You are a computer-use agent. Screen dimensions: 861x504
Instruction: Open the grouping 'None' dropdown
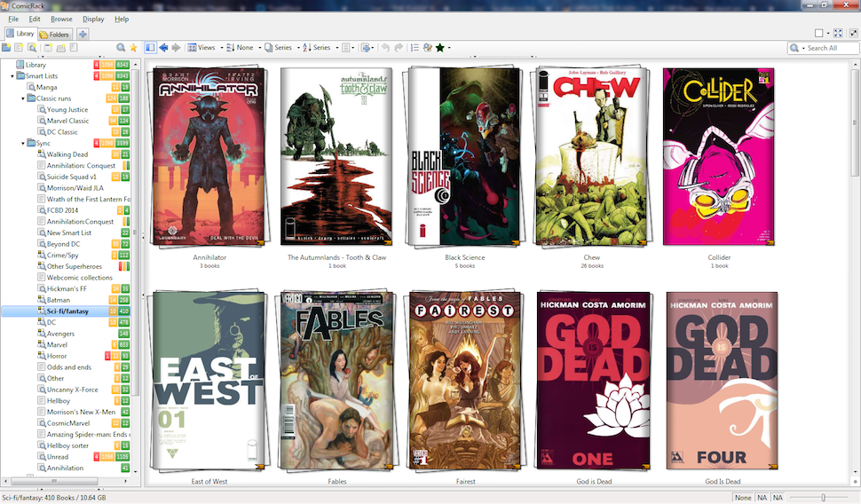point(243,48)
